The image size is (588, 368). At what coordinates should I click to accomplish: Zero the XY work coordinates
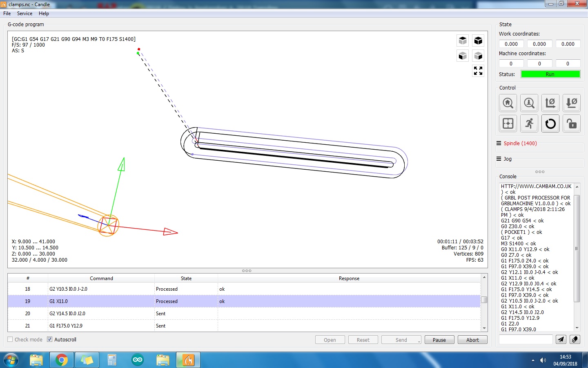(x=550, y=103)
